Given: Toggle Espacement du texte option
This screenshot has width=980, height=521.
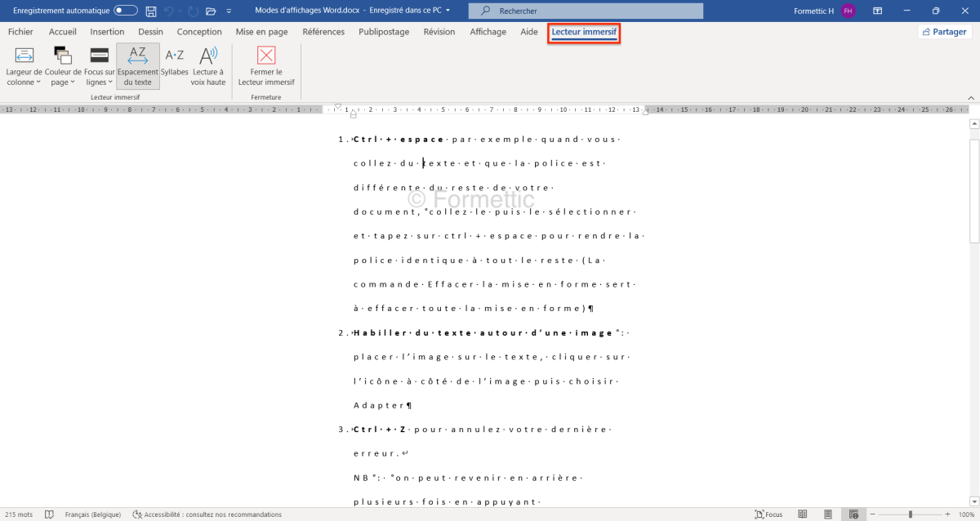Looking at the screenshot, I should [x=138, y=65].
